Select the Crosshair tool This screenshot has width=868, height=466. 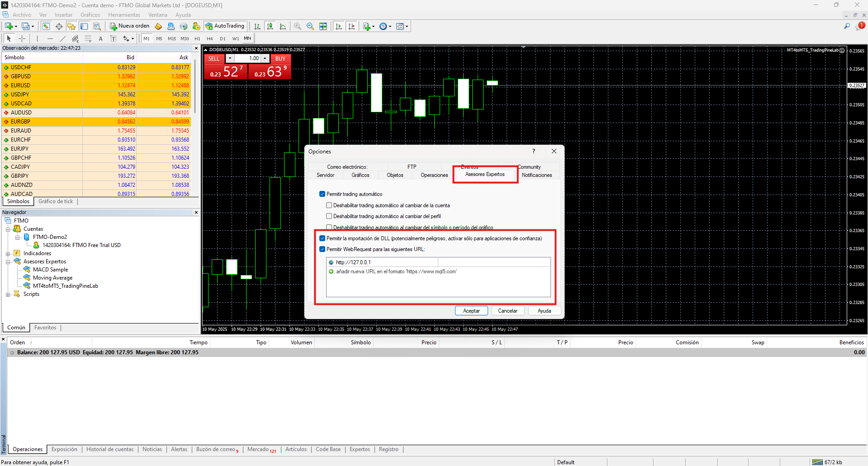(22, 38)
